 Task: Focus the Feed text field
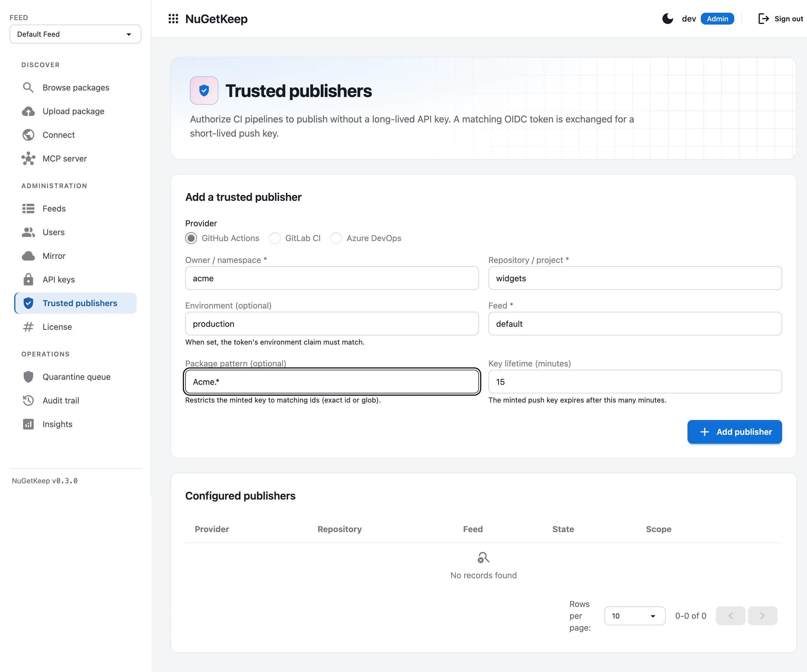[635, 324]
